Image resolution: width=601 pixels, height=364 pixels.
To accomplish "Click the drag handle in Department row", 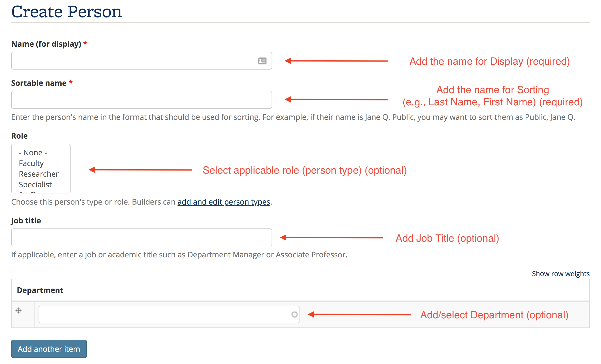I will pyautogui.click(x=19, y=310).
